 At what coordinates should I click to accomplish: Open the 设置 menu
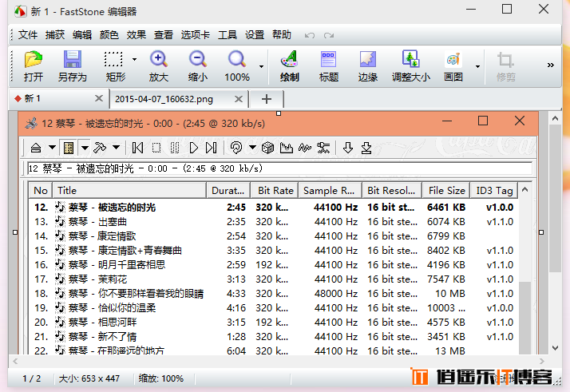tap(255, 35)
